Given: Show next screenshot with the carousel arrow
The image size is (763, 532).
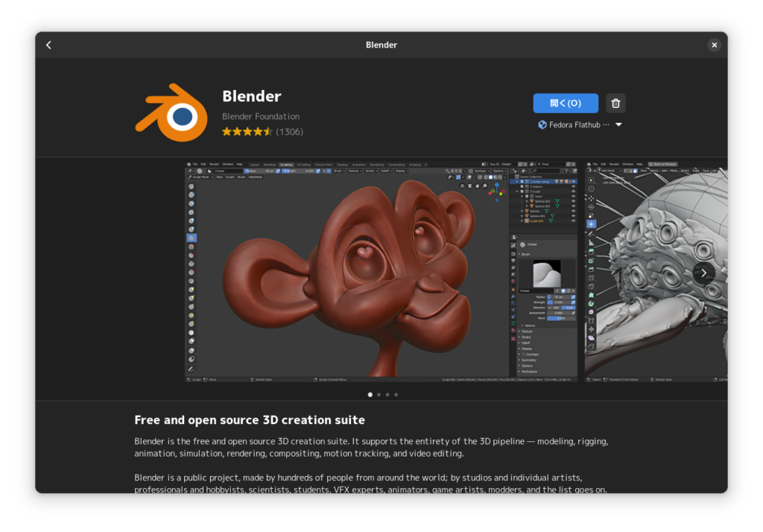Looking at the screenshot, I should pos(703,273).
